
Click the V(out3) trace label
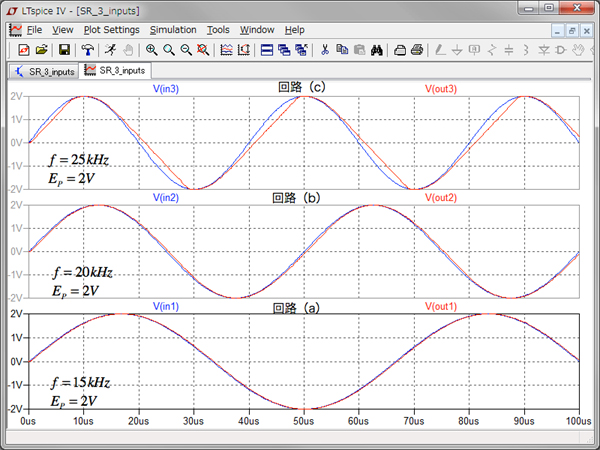click(x=441, y=89)
